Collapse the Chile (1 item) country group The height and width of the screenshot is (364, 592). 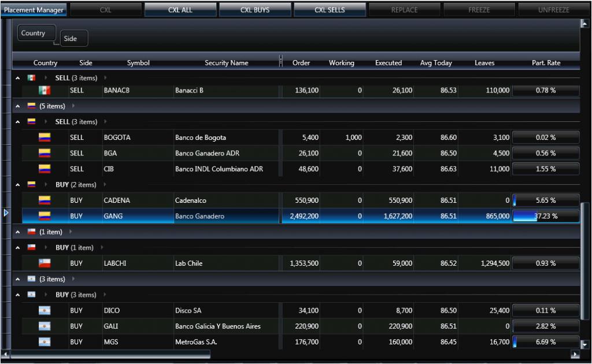tap(18, 232)
